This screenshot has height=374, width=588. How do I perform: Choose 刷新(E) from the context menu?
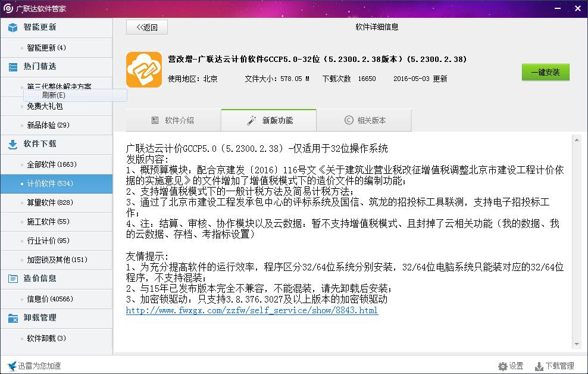pos(75,95)
